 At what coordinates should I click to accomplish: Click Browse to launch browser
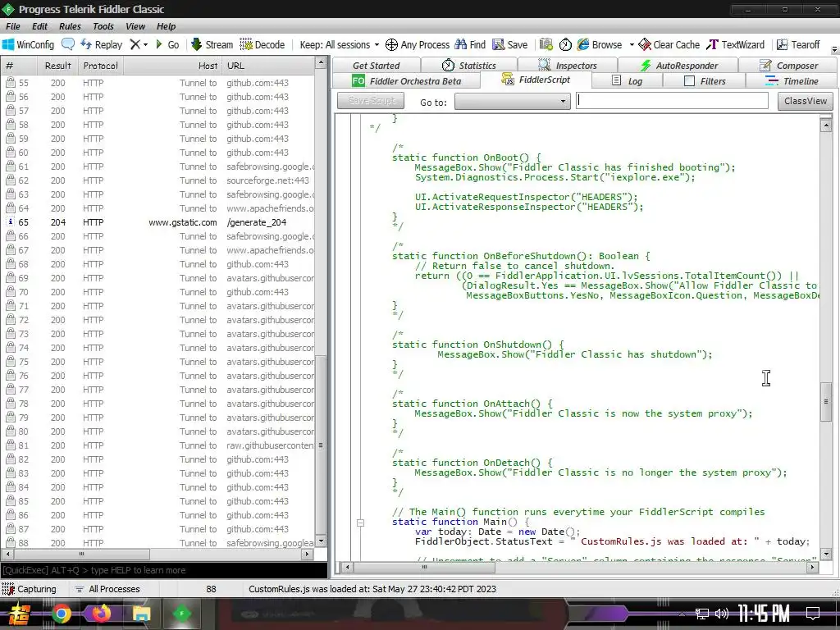tap(600, 44)
